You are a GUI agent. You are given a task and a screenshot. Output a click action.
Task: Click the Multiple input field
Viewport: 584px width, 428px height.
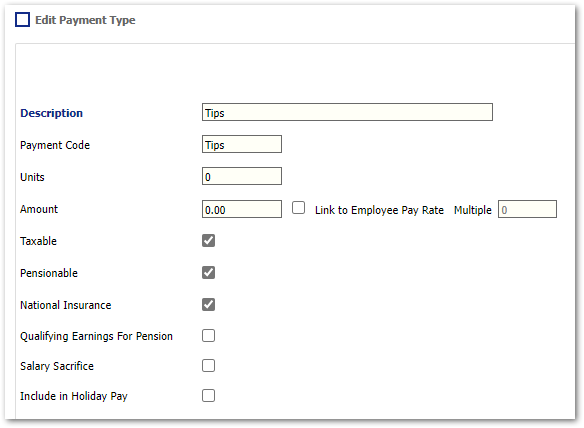[527, 209]
